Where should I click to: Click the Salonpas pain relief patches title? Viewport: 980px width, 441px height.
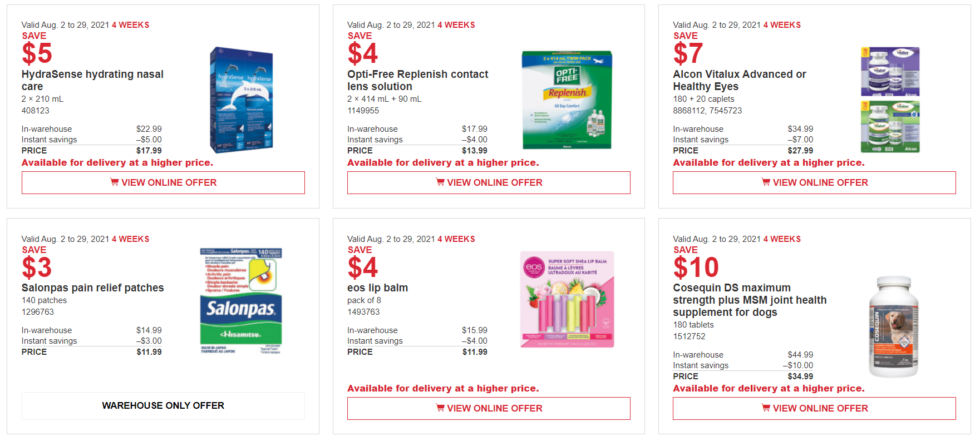(93, 288)
